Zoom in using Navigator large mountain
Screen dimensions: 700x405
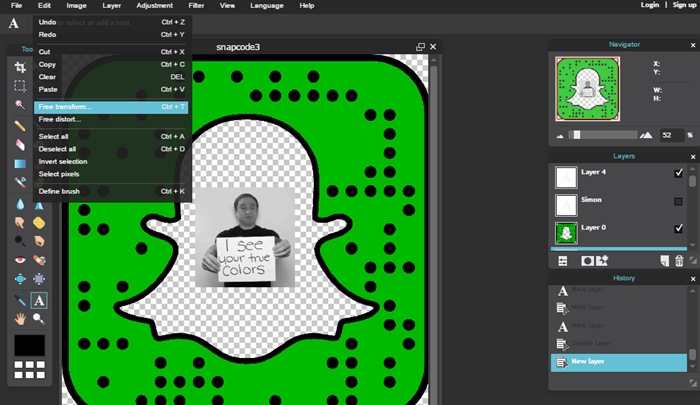pos(646,135)
